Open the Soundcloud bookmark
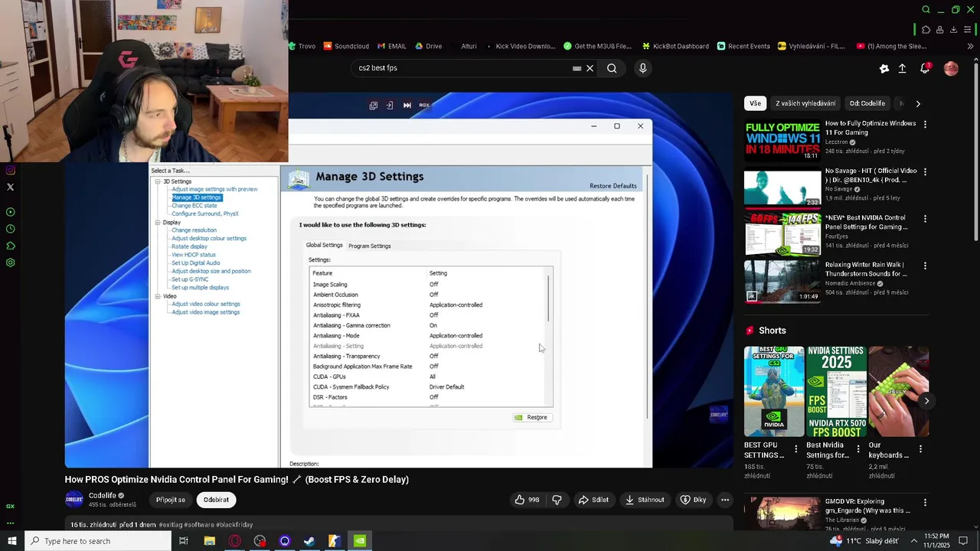The image size is (980, 551). [x=346, y=46]
